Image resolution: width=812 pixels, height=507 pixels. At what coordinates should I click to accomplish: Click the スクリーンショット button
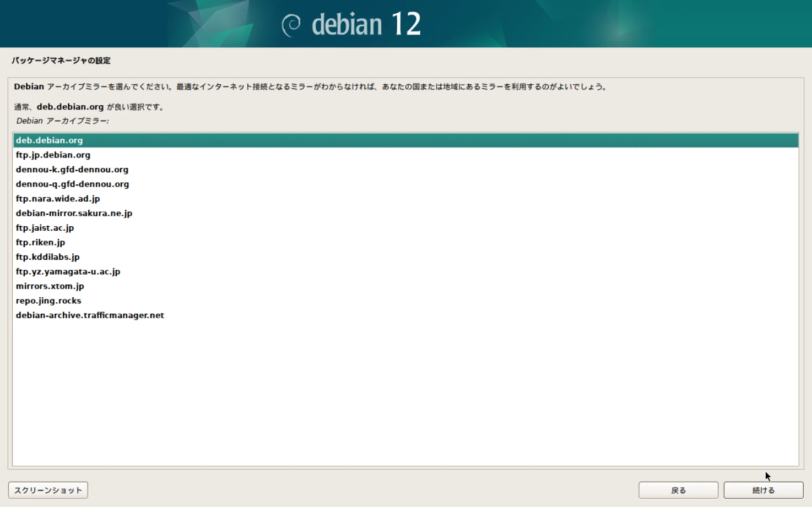click(48, 490)
